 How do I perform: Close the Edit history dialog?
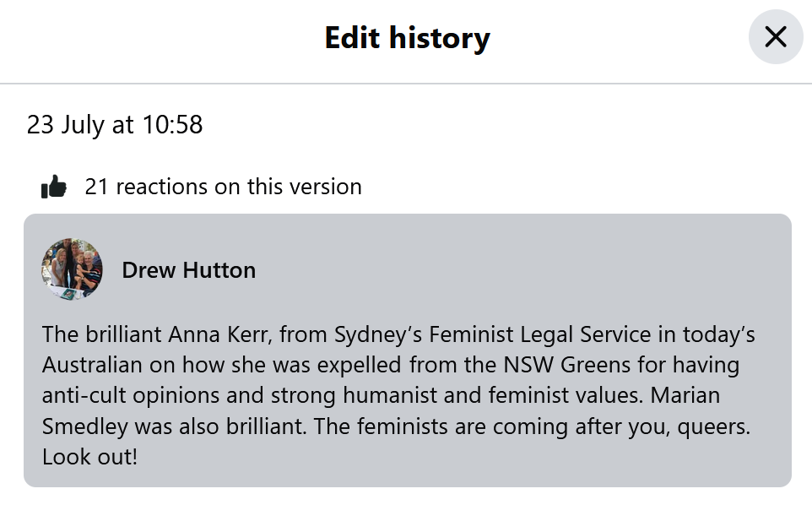coord(775,37)
